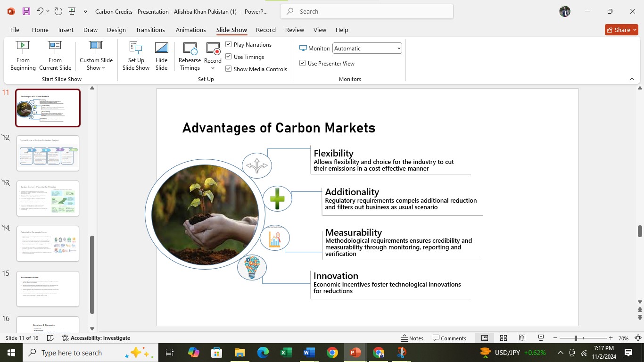Uncheck Play Narrations checkbox
The image size is (644, 362).
229,44
